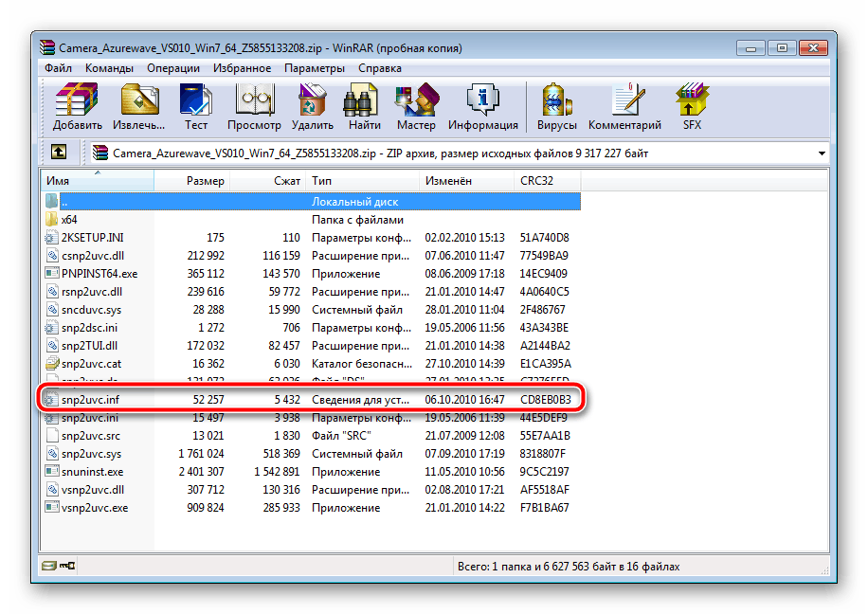Create self-extracting archive with SFX

pyautogui.click(x=692, y=106)
